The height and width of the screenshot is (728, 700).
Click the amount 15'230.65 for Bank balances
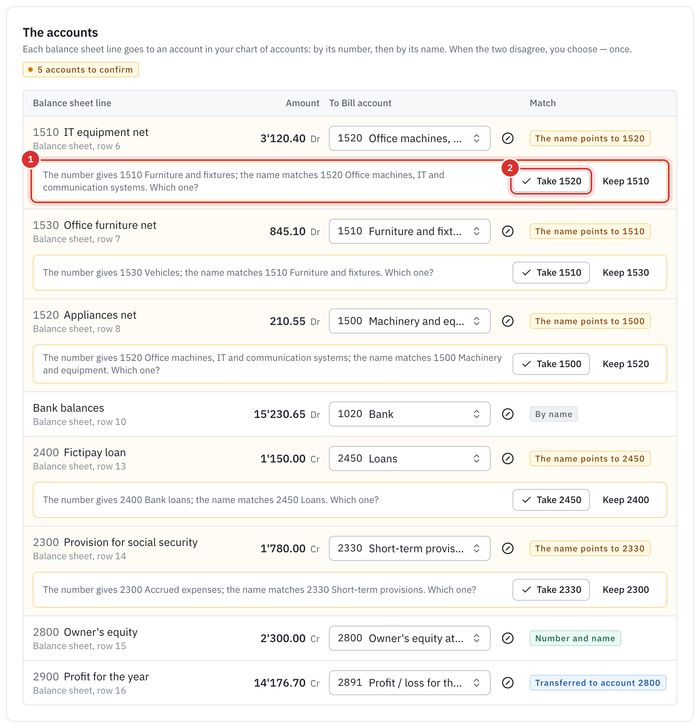click(x=280, y=414)
